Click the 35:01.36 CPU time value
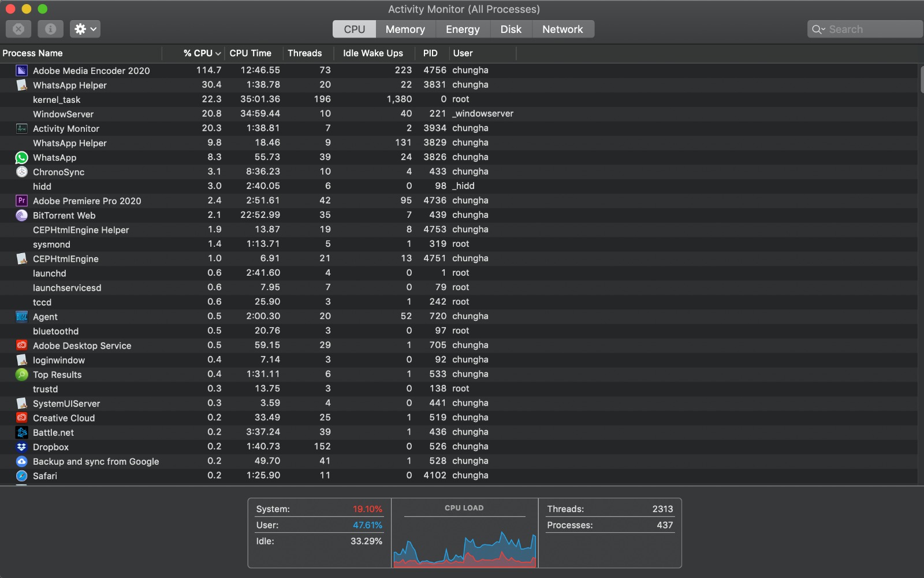The height and width of the screenshot is (578, 924). point(260,99)
